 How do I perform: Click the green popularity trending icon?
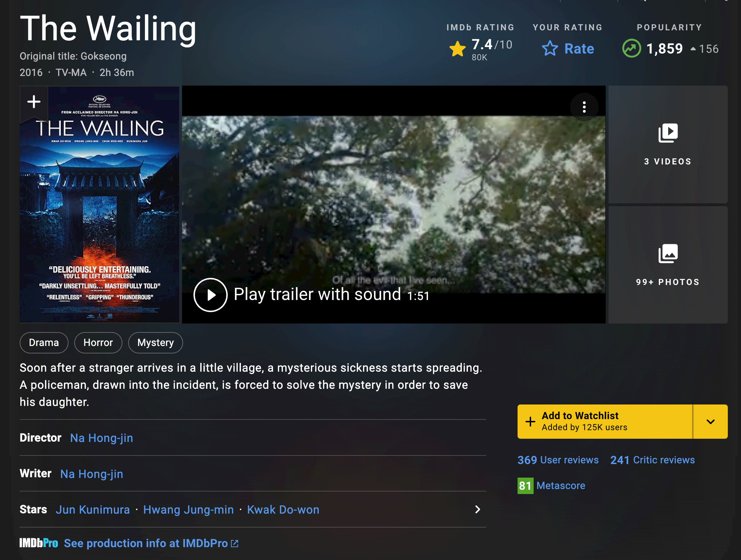click(631, 48)
